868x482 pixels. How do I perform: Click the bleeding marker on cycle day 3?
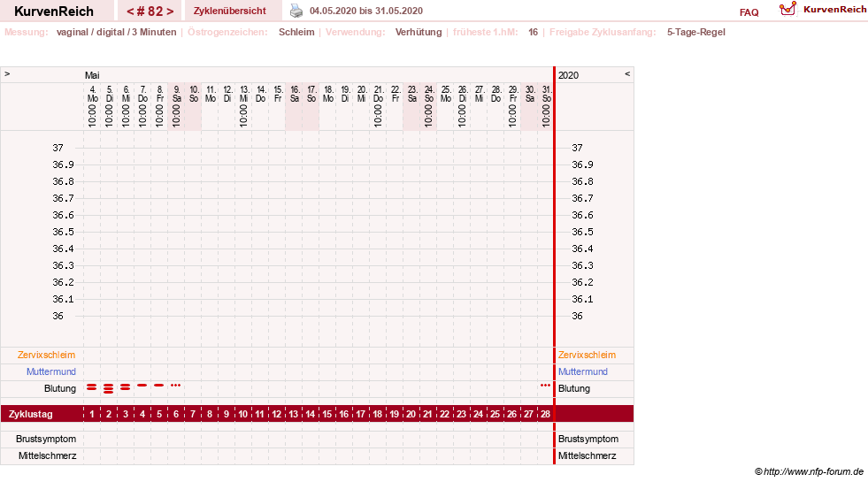coord(126,387)
